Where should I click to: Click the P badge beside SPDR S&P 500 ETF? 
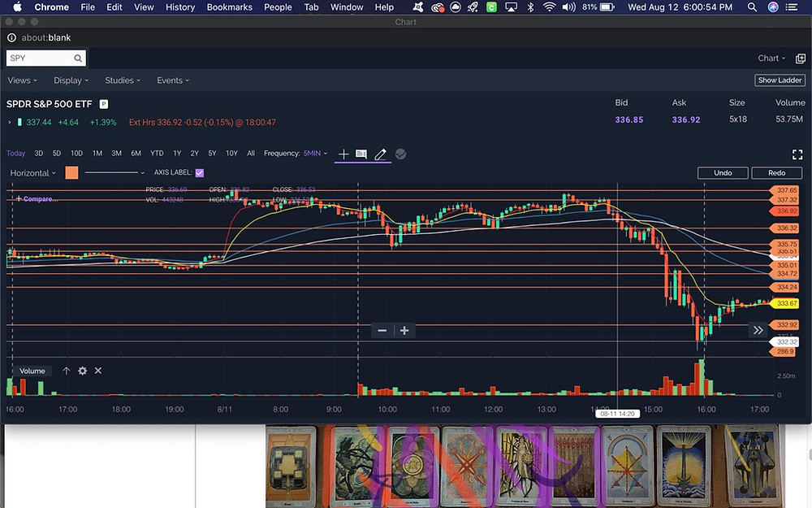click(104, 104)
